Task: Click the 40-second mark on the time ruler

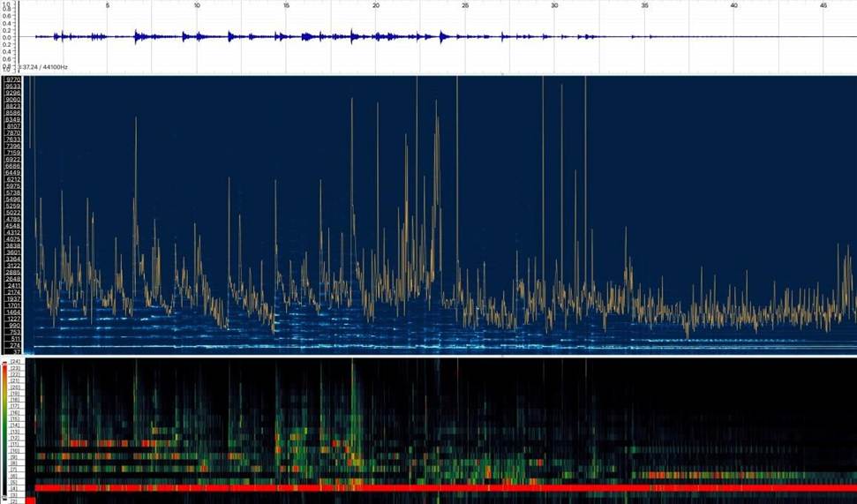Action: click(x=734, y=5)
